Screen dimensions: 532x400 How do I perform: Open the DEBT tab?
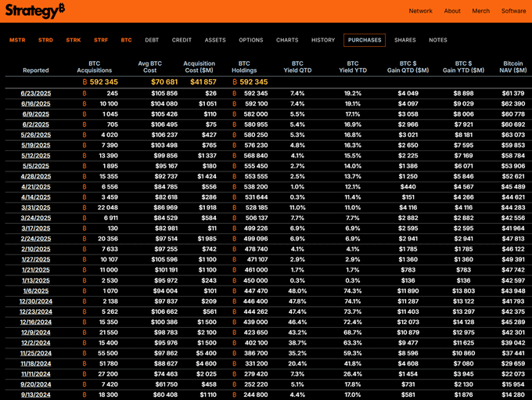[x=152, y=40]
